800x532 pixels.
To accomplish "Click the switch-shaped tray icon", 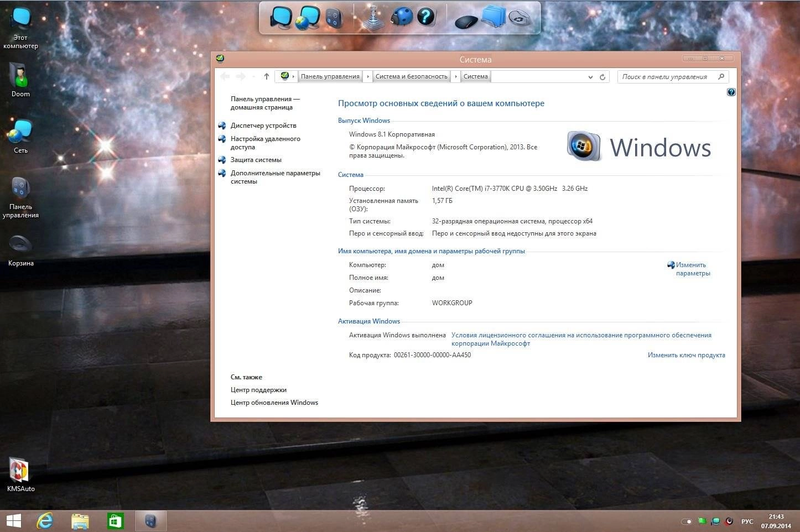I will (687, 521).
